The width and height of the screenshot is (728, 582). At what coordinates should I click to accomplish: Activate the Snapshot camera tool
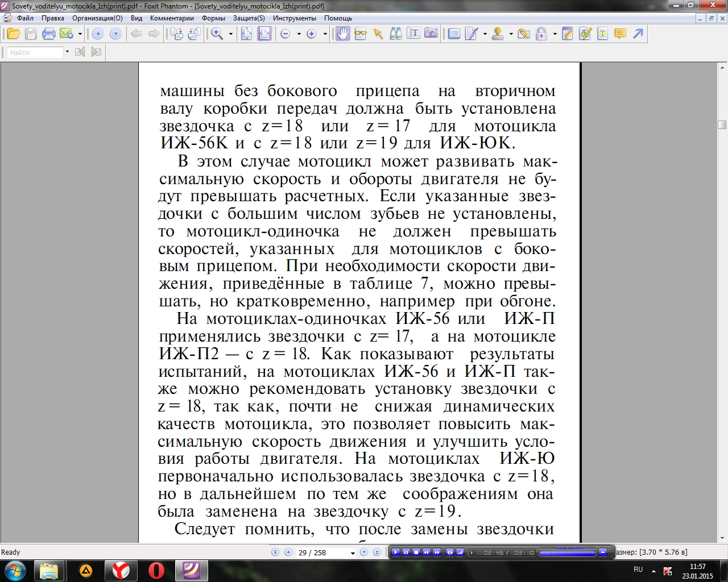pyautogui.click(x=431, y=34)
